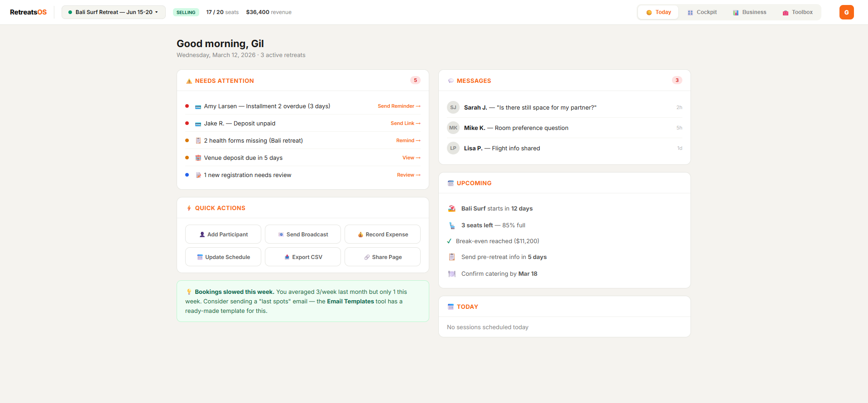868x403 pixels.
Task: Review the new registration
Action: pyautogui.click(x=408, y=175)
